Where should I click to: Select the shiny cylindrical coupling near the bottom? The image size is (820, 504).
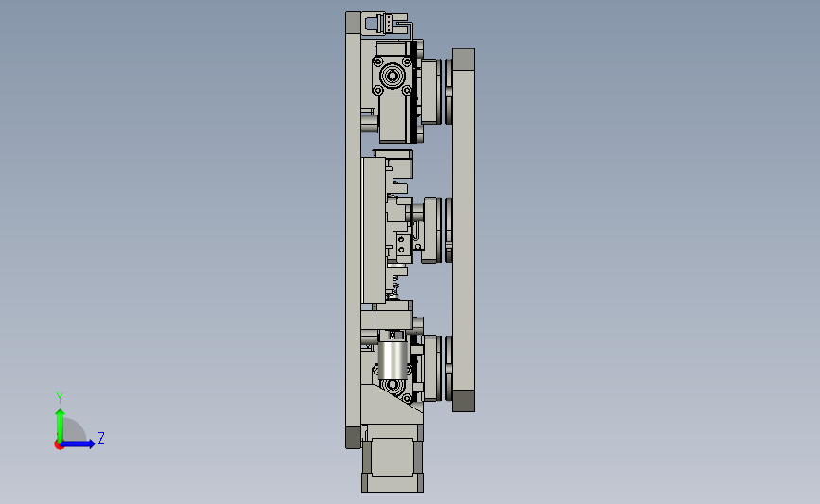[393, 360]
